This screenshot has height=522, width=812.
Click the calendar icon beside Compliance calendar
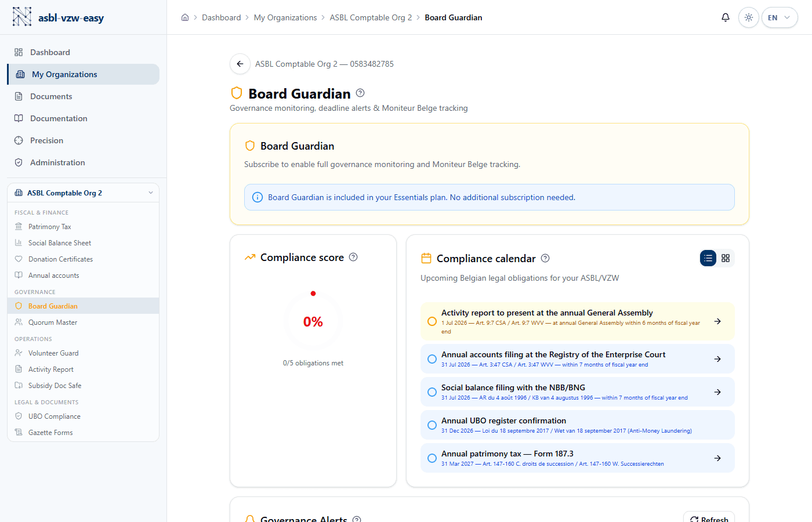(426, 258)
